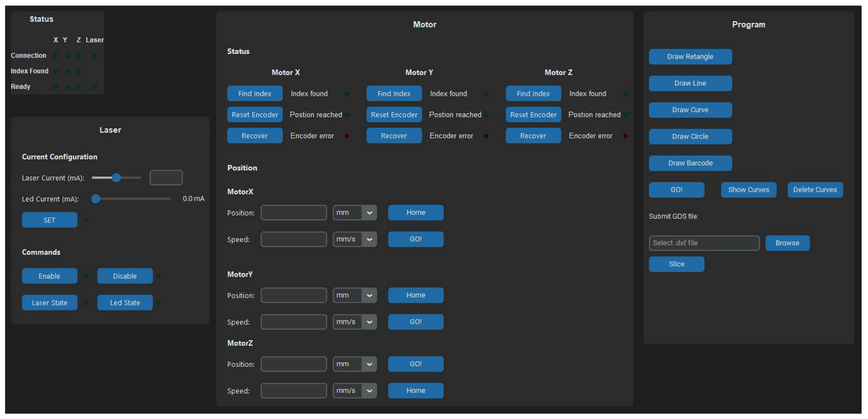Open MotorZ speed mm/s dropdown
Viewport: 868px width, 419px height.
(x=355, y=391)
